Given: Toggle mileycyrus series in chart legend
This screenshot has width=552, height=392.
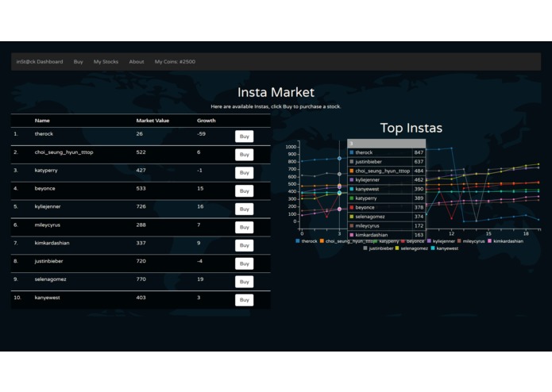Looking at the screenshot, I should click(471, 241).
